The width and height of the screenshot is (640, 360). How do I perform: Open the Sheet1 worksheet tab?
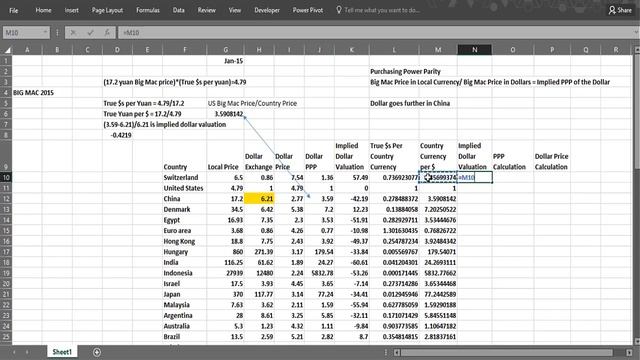coord(62,352)
